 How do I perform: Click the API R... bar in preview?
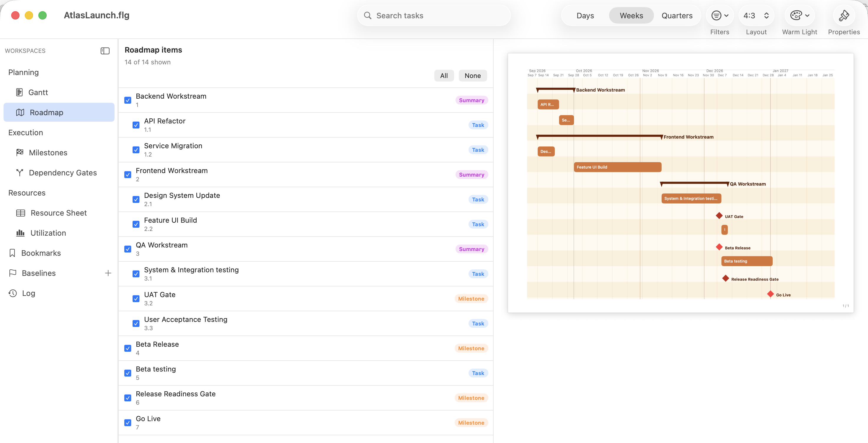pyautogui.click(x=548, y=104)
